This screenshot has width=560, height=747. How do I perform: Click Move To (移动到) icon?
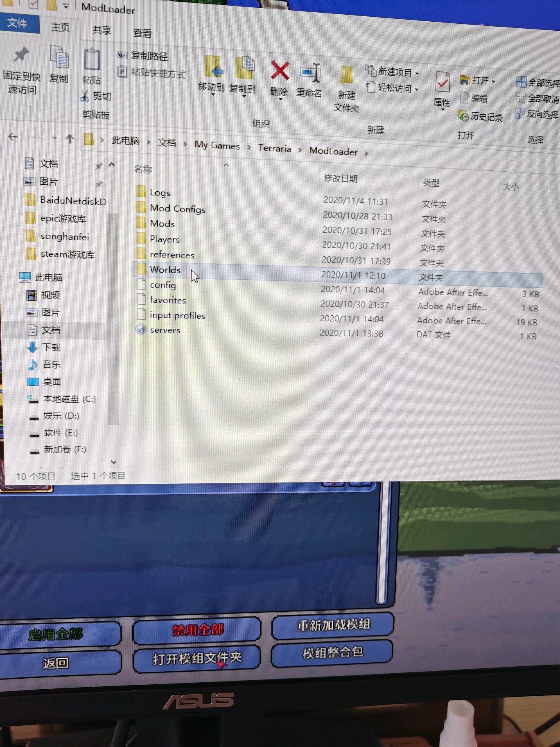[x=213, y=68]
